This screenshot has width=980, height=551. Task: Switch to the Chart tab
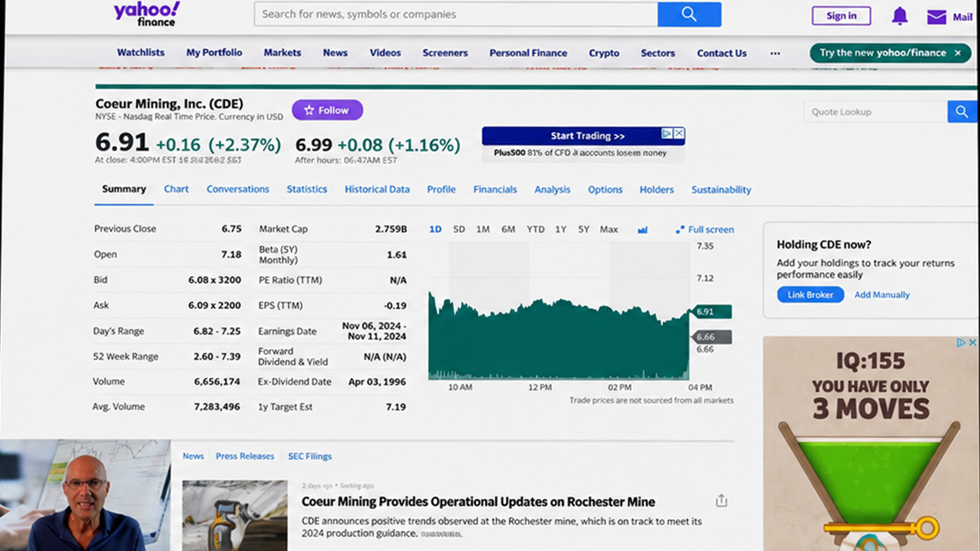pos(176,189)
